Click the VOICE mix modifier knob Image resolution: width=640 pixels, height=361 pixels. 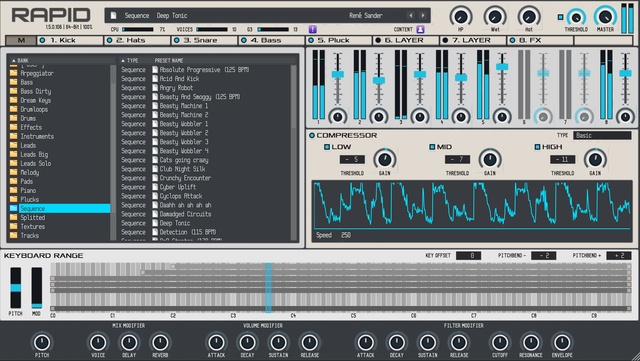coord(98,342)
